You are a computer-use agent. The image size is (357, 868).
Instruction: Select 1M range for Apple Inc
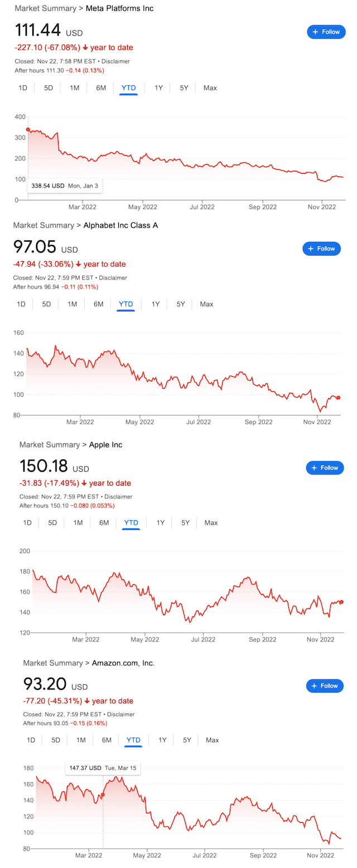pos(78,522)
